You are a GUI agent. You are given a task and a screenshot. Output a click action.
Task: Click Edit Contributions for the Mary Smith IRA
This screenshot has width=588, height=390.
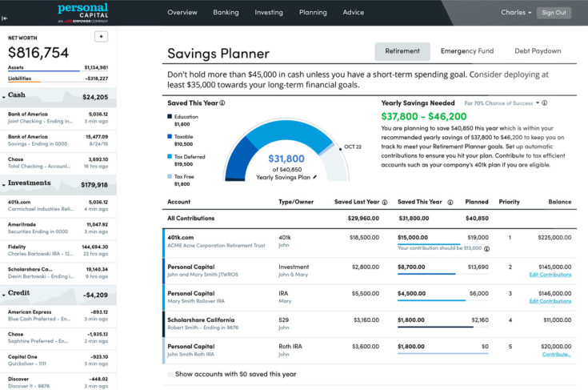pyautogui.click(x=550, y=301)
